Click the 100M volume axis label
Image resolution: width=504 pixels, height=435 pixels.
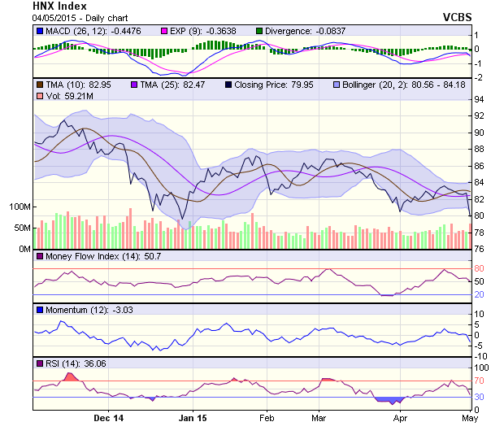(17, 207)
